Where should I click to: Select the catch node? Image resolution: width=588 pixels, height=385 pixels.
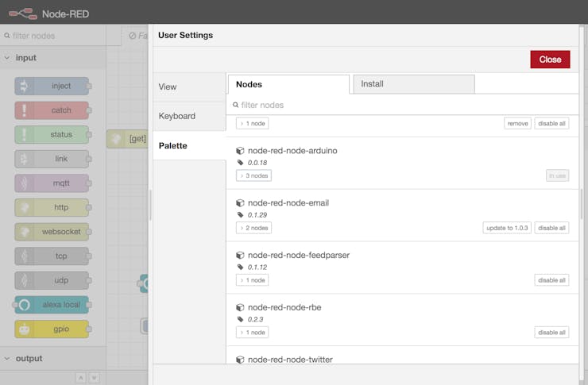[52, 110]
